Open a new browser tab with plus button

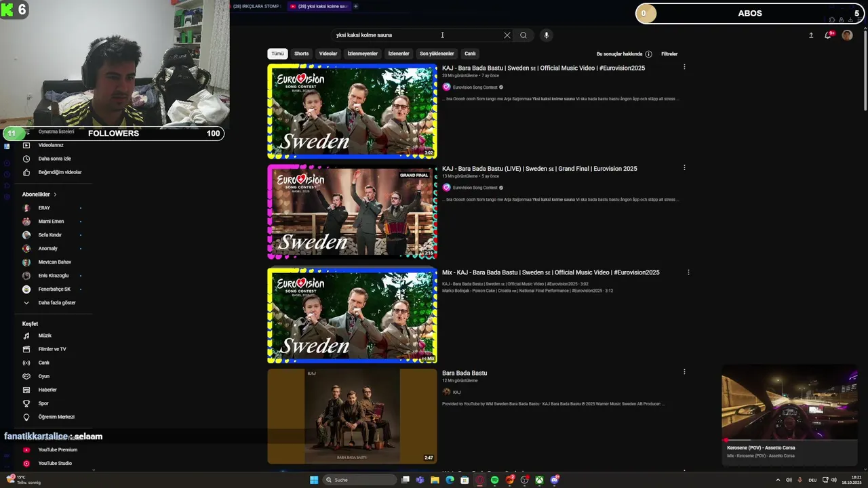pos(355,6)
